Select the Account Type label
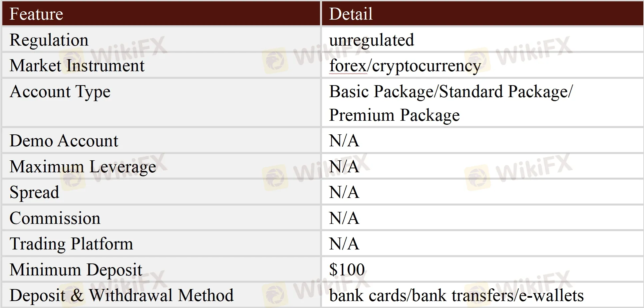The height and width of the screenshot is (308, 644). click(60, 91)
